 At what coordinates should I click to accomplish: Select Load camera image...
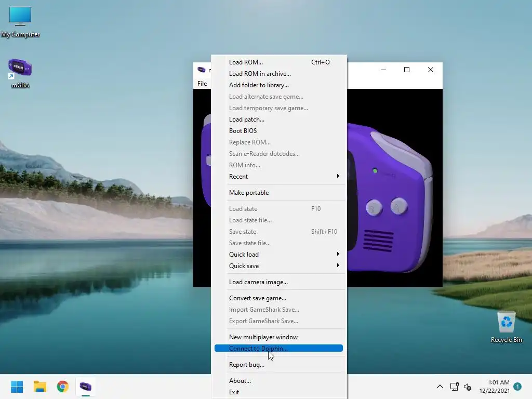tap(279, 282)
